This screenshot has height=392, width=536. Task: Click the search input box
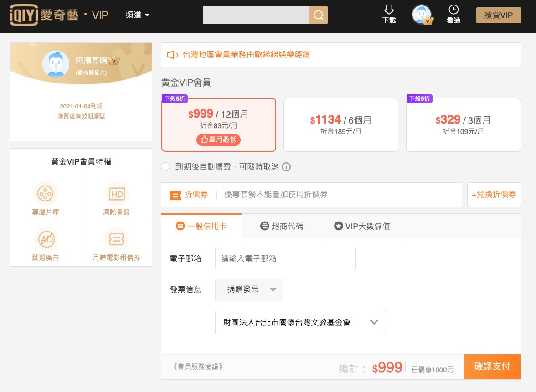tap(256, 15)
